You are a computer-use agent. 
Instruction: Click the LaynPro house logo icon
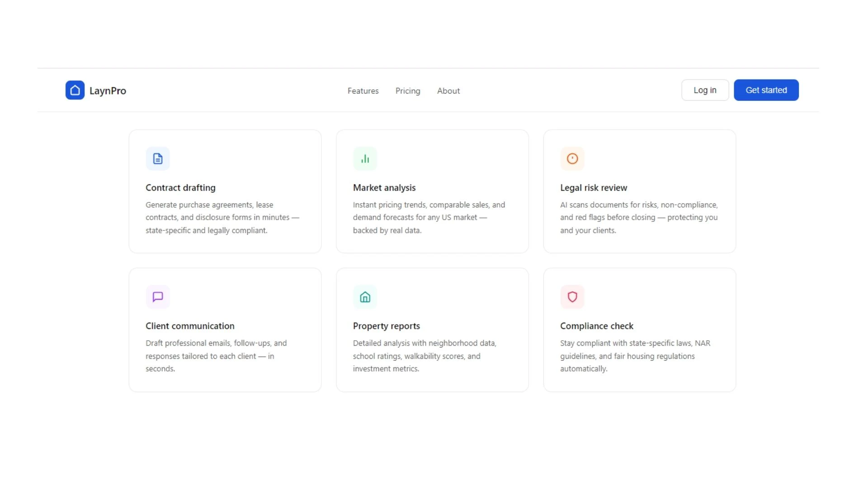(x=75, y=90)
